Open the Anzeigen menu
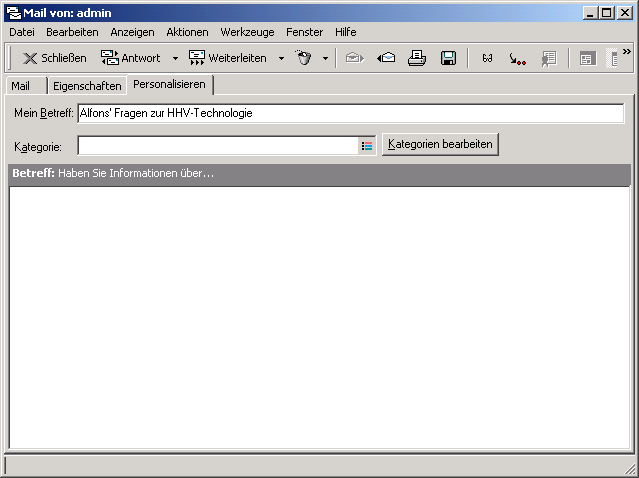Screen dimensions: 639x478 coord(132,32)
